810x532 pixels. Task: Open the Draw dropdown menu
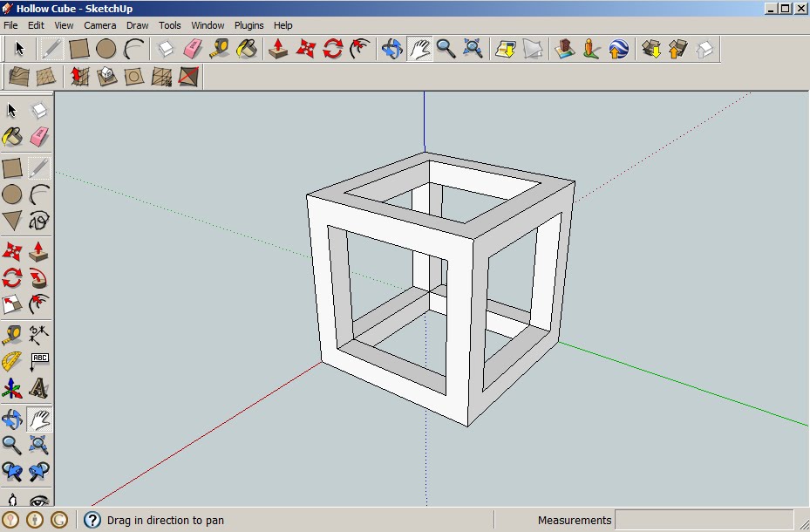137,25
